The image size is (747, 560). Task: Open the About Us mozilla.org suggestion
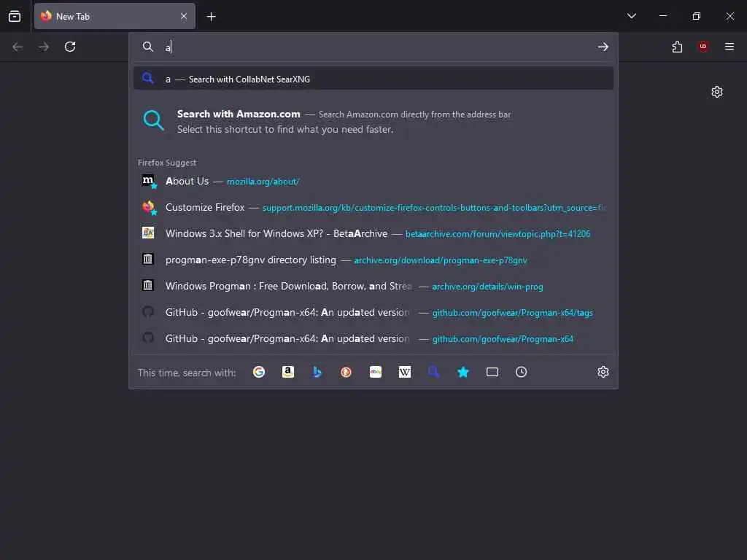coord(373,181)
